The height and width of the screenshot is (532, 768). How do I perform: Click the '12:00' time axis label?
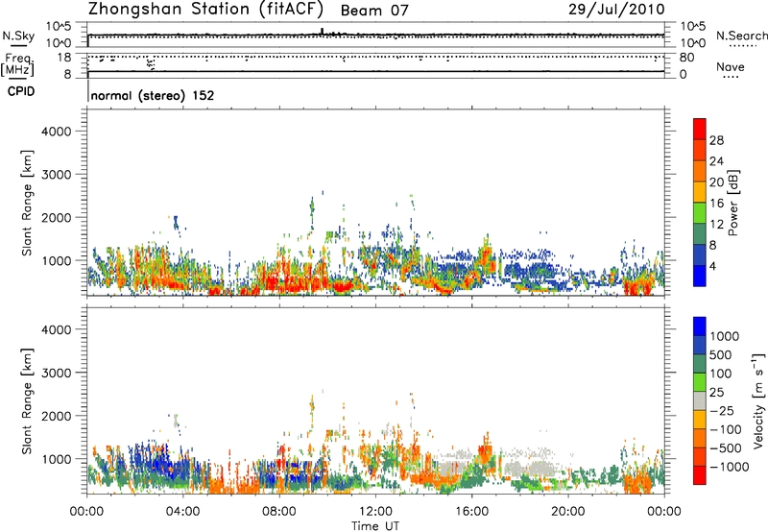[x=375, y=512]
